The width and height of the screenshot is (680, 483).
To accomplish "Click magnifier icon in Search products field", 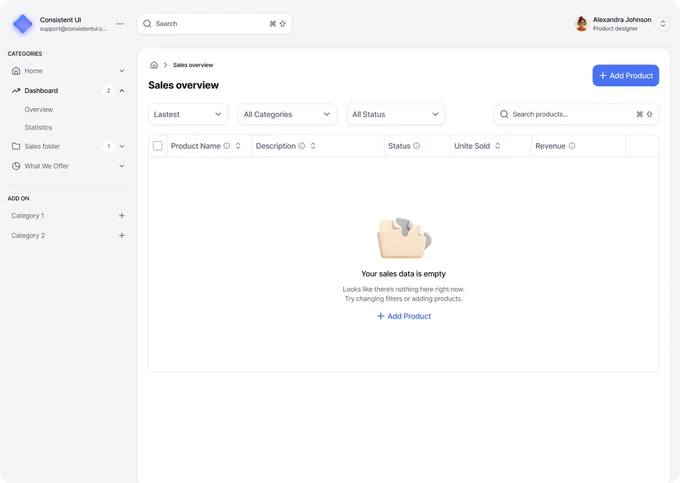I will tap(504, 114).
